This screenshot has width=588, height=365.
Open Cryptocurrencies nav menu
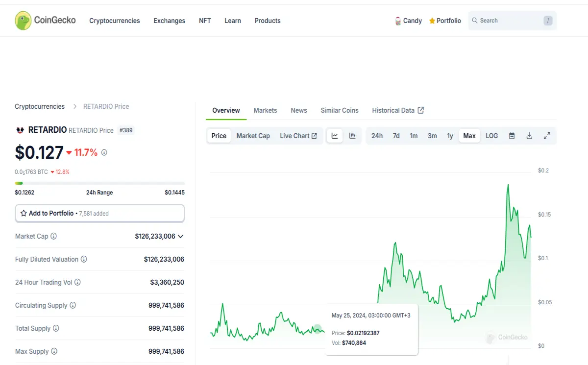coord(115,21)
